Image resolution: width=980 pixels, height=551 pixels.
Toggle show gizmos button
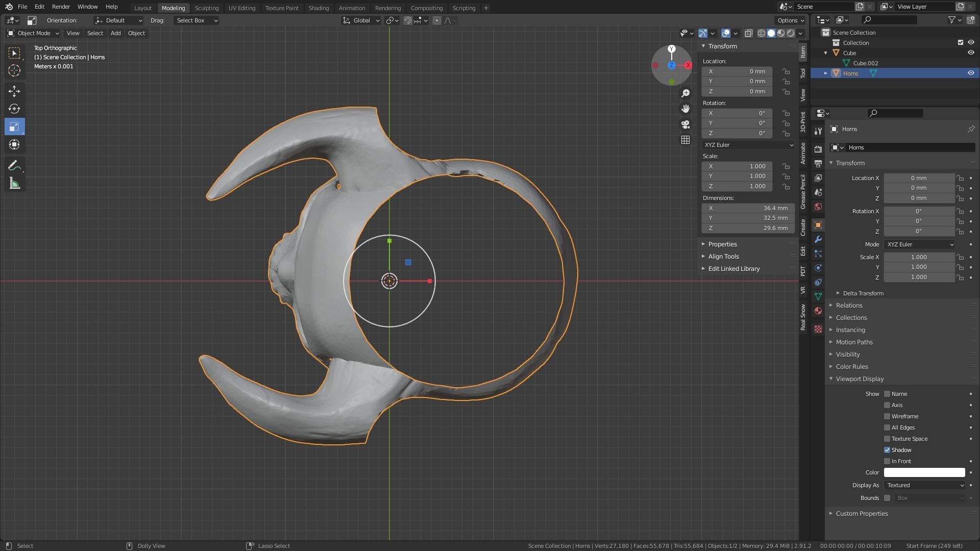tap(703, 33)
